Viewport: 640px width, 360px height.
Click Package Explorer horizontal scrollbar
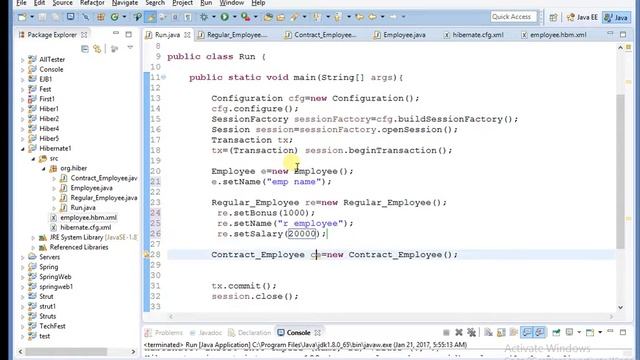[67, 351]
